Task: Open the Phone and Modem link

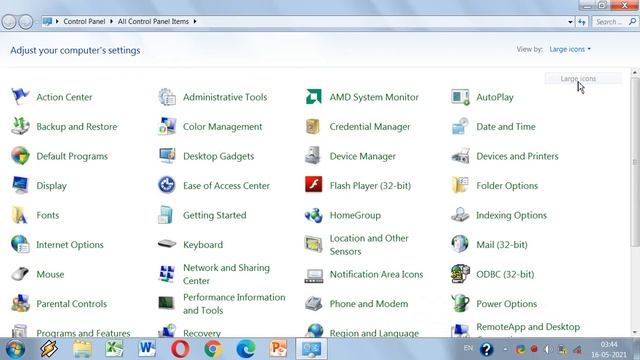Action: click(x=369, y=304)
